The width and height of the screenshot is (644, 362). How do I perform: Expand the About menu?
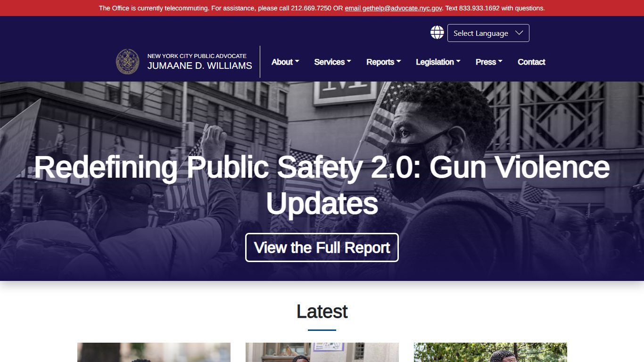[285, 62]
